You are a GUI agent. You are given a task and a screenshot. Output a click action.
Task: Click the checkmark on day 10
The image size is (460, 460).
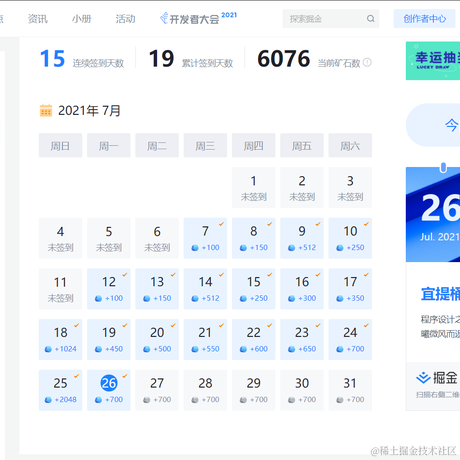[366, 224]
